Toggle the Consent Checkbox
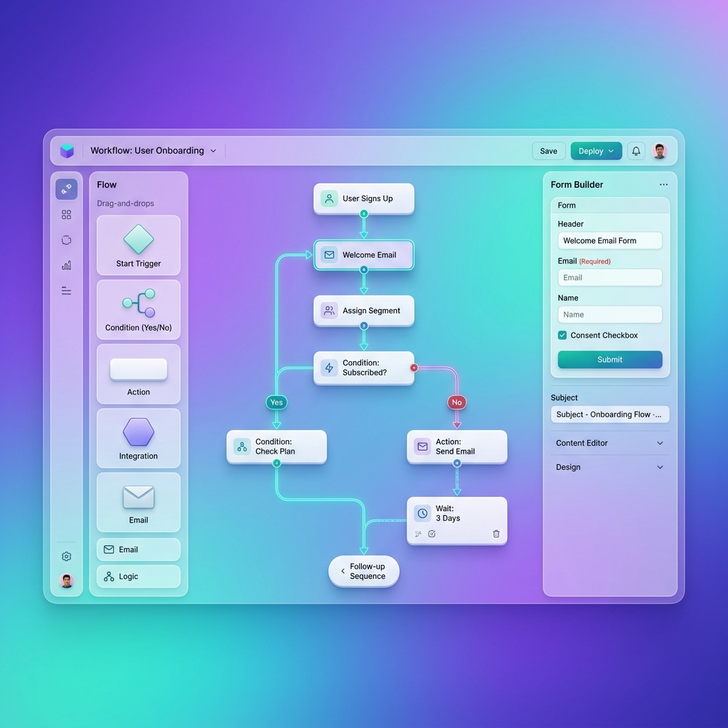This screenshot has width=728, height=728. click(x=562, y=336)
